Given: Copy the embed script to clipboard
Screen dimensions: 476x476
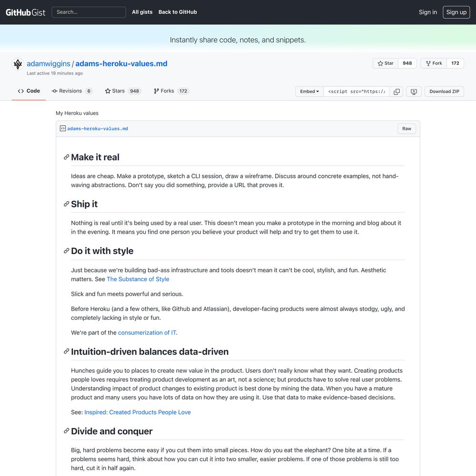Looking at the screenshot, I should click(x=397, y=91).
